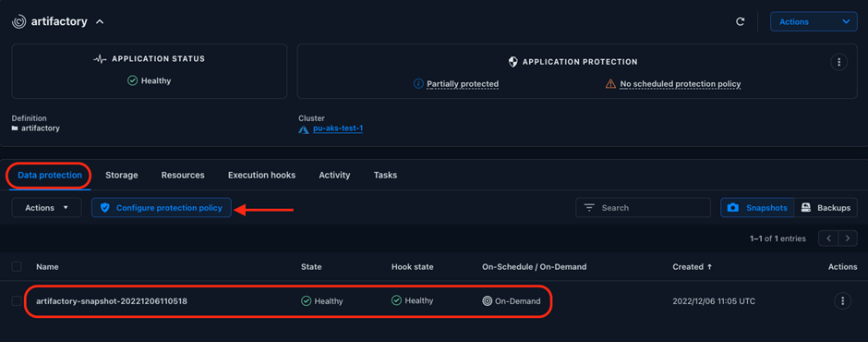Viewport: 868px width, 342px height.
Task: Open the Actions dropdown above the table
Action: pyautogui.click(x=46, y=208)
